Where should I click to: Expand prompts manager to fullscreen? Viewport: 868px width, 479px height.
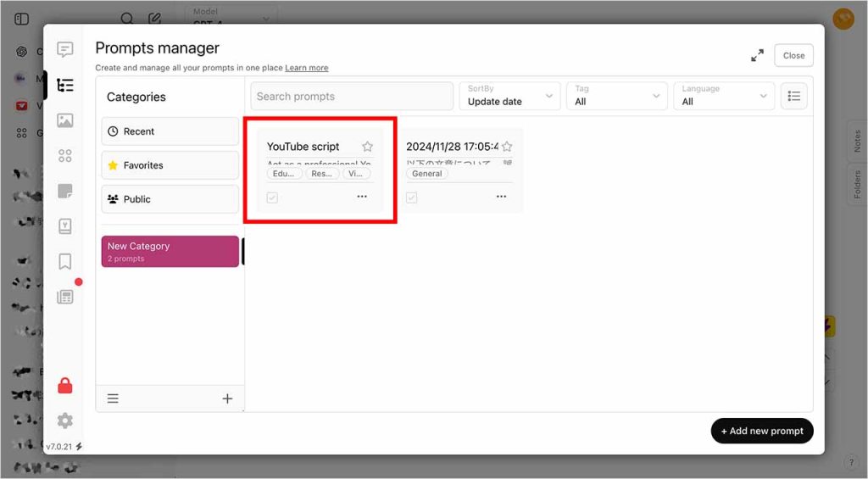click(757, 56)
